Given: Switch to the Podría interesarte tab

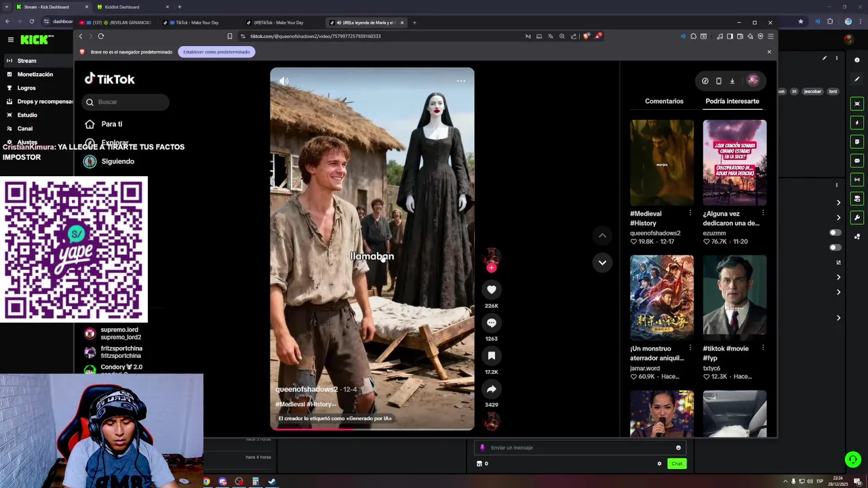Looking at the screenshot, I should (732, 101).
